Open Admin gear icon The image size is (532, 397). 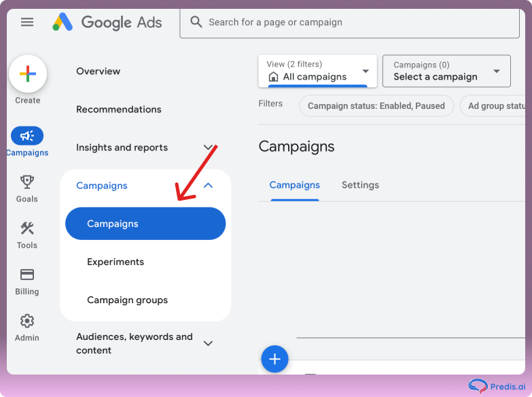pos(27,321)
